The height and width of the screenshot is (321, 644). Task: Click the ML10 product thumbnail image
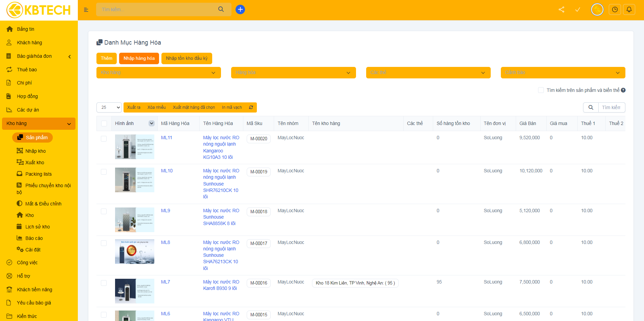(134, 180)
